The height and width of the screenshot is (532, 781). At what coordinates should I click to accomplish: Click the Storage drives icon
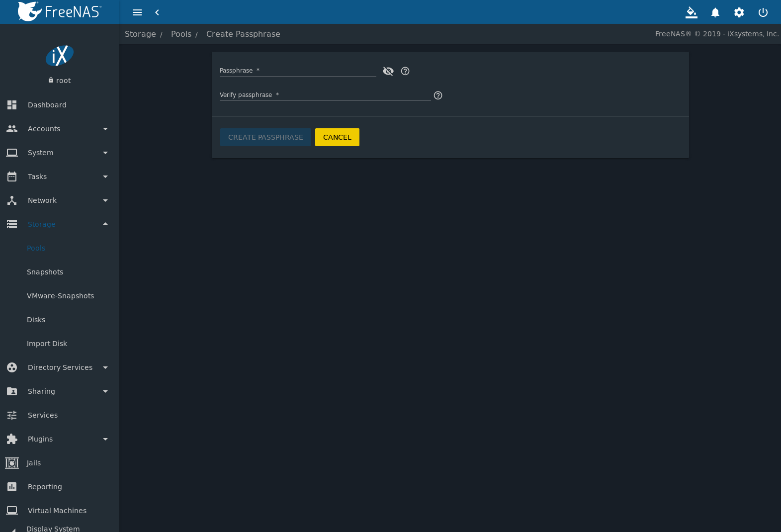point(12,224)
